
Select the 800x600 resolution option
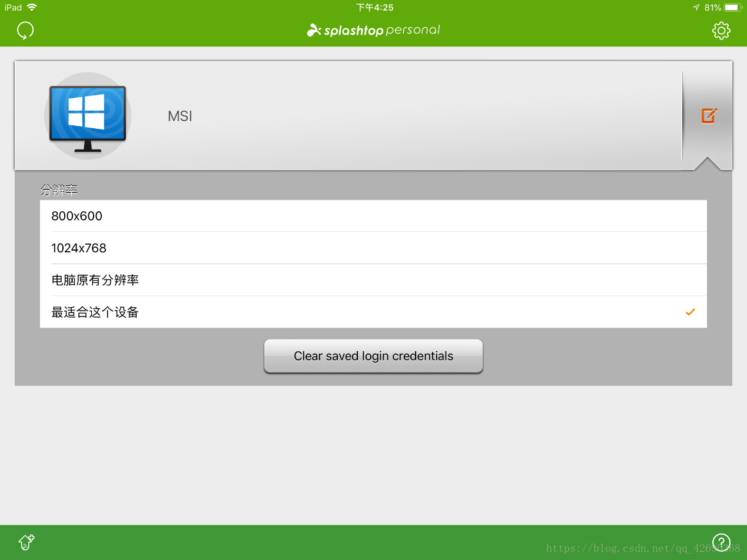(x=373, y=216)
